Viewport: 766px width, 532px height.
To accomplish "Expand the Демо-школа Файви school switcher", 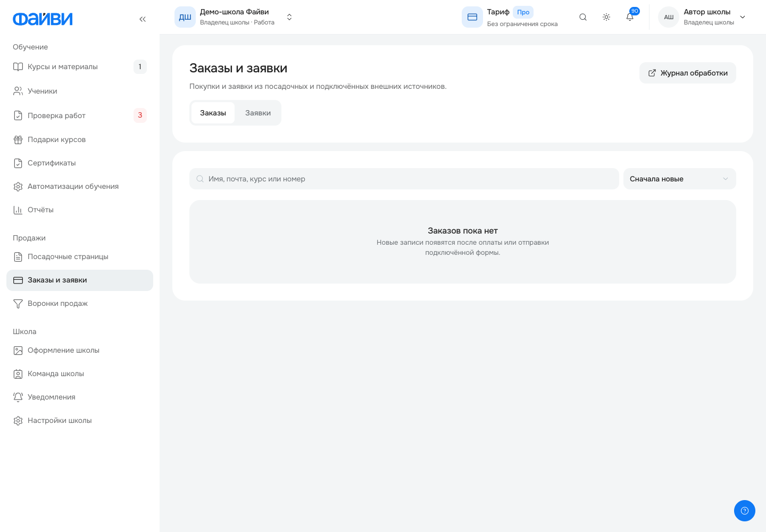I will [289, 17].
